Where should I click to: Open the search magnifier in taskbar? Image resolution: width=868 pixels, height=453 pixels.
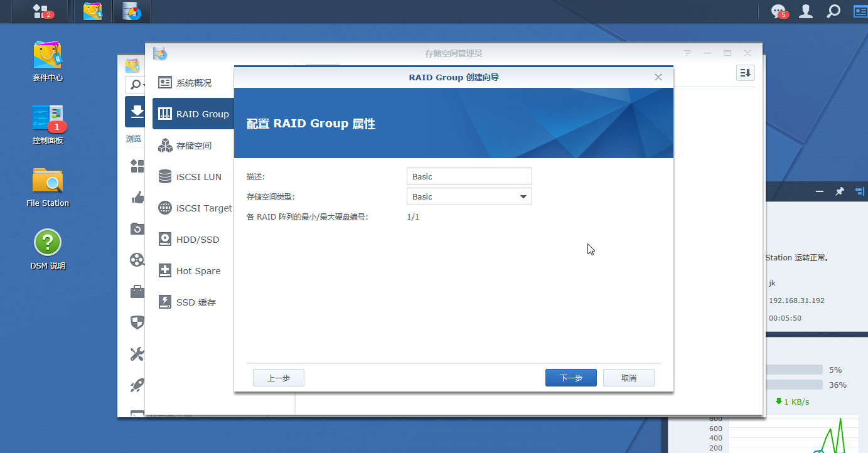pyautogui.click(x=833, y=11)
